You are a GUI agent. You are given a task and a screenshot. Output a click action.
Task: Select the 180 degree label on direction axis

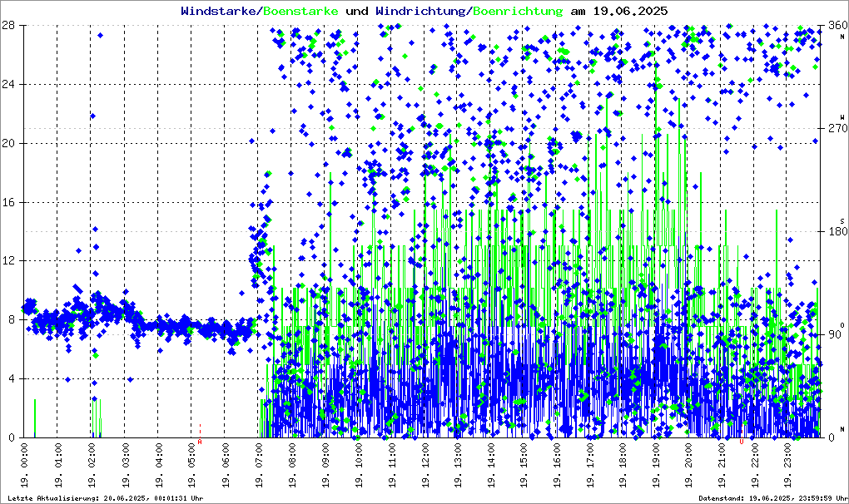[838, 231]
